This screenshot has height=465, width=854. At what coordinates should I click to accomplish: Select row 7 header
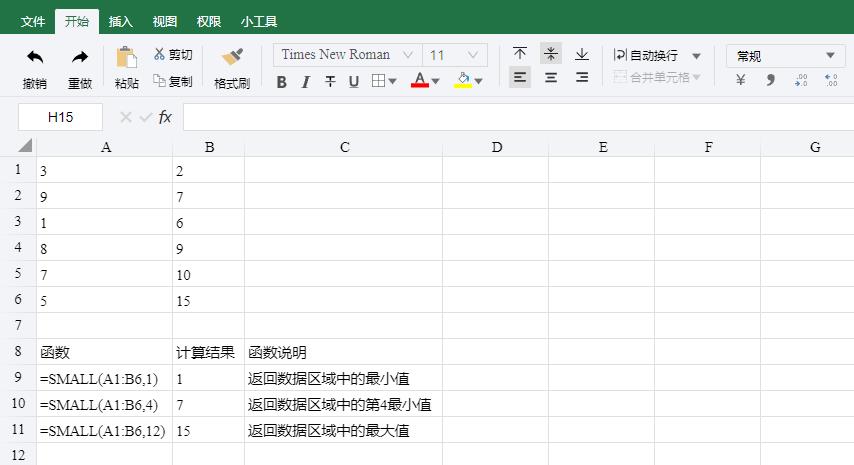(x=18, y=326)
